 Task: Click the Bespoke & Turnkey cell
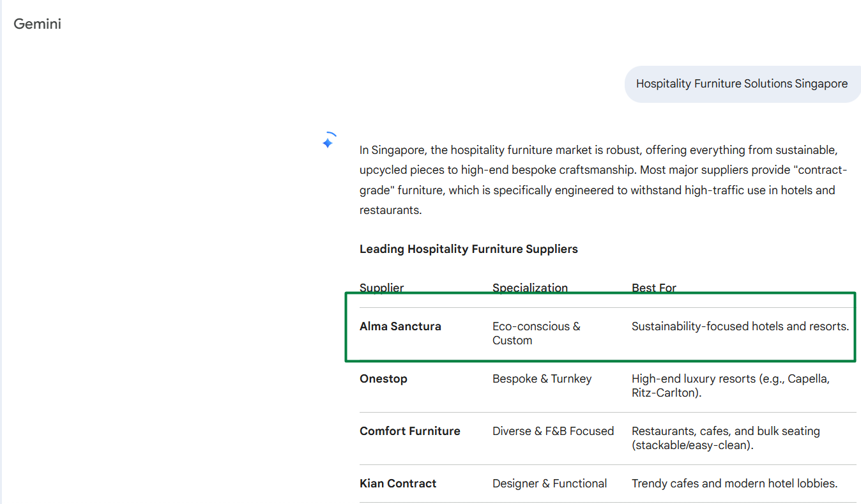coord(542,379)
